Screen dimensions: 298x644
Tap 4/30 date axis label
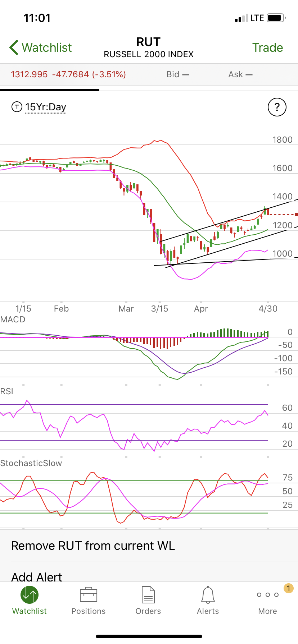point(268,309)
